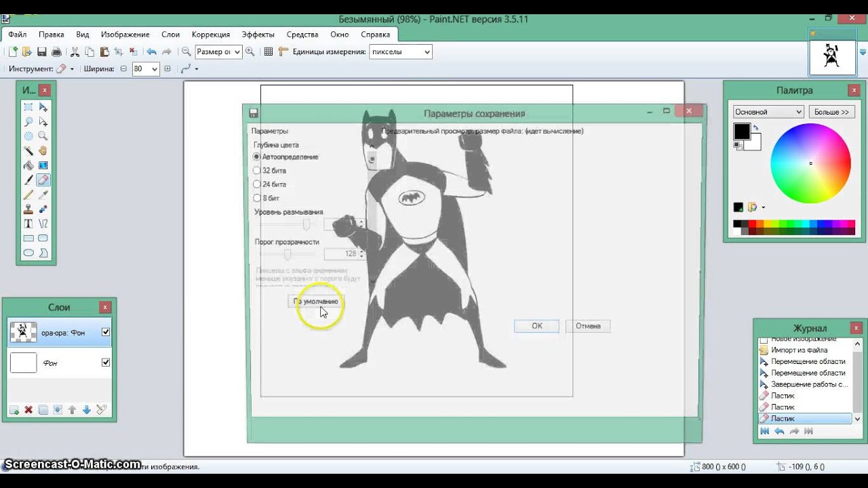Select the Ellipse shape tool

[x=28, y=253]
